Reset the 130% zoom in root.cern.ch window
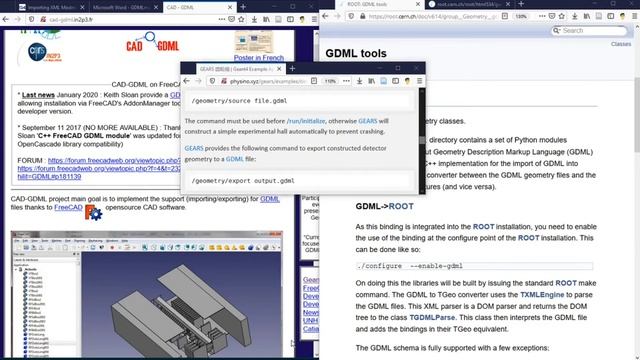 click(521, 16)
